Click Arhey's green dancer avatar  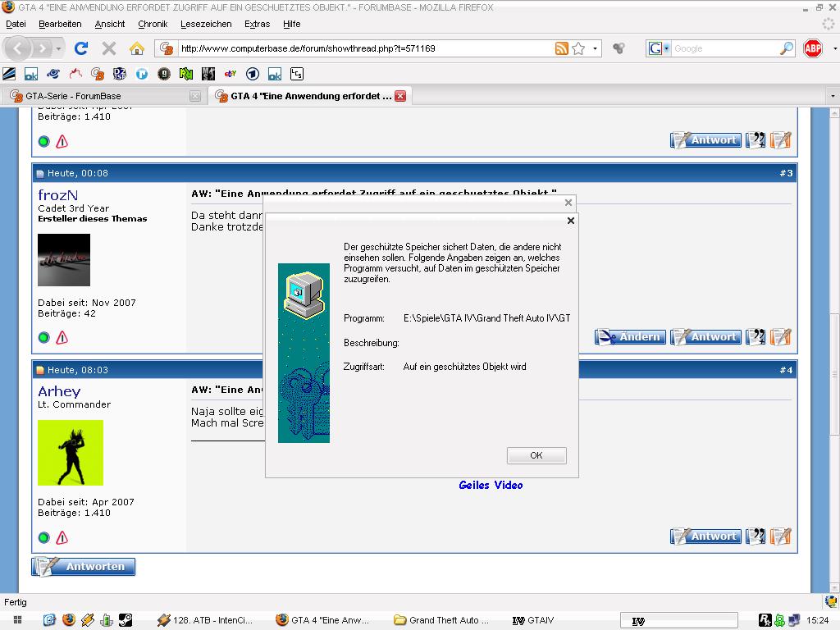(71, 453)
